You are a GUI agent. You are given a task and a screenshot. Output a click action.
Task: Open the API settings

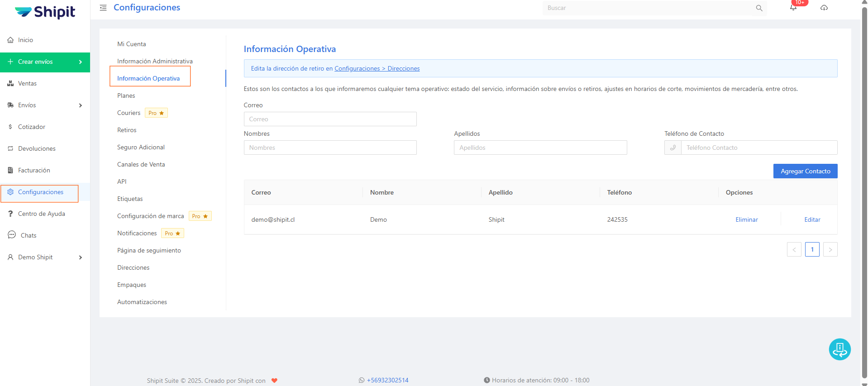pyautogui.click(x=122, y=181)
